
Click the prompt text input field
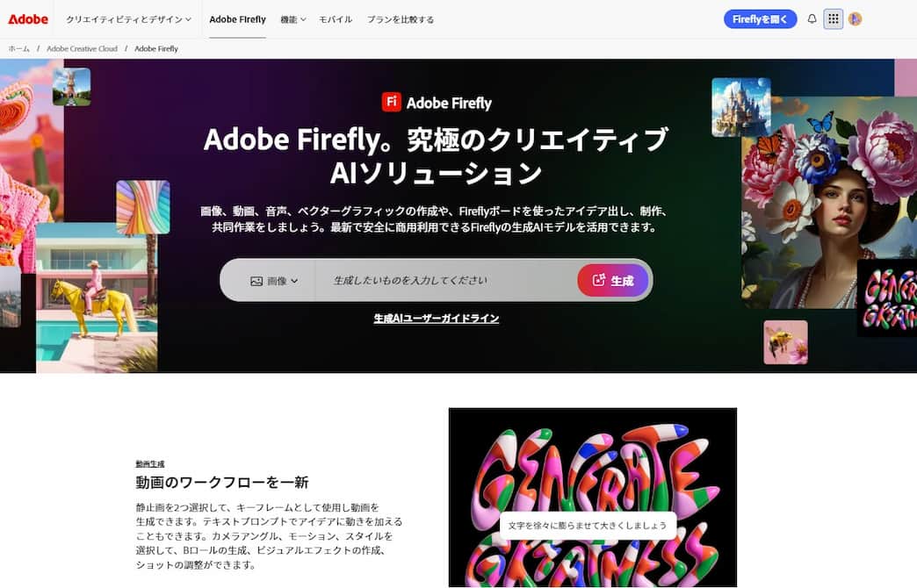[445, 281]
